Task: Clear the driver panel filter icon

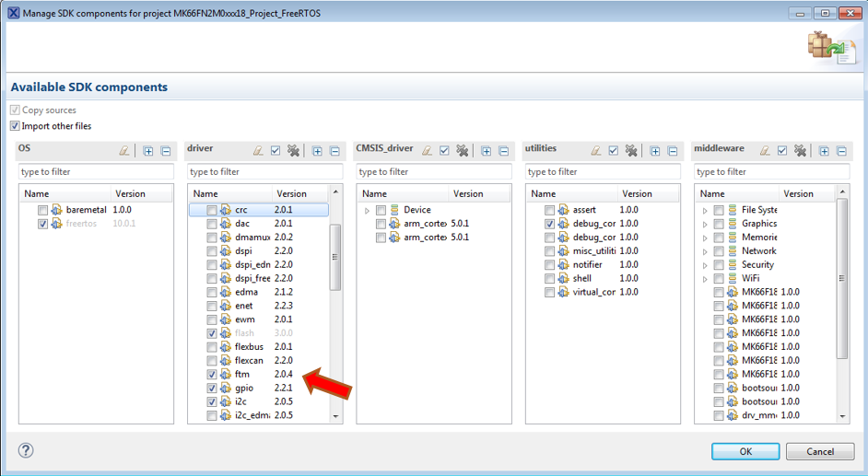Action: [x=258, y=150]
